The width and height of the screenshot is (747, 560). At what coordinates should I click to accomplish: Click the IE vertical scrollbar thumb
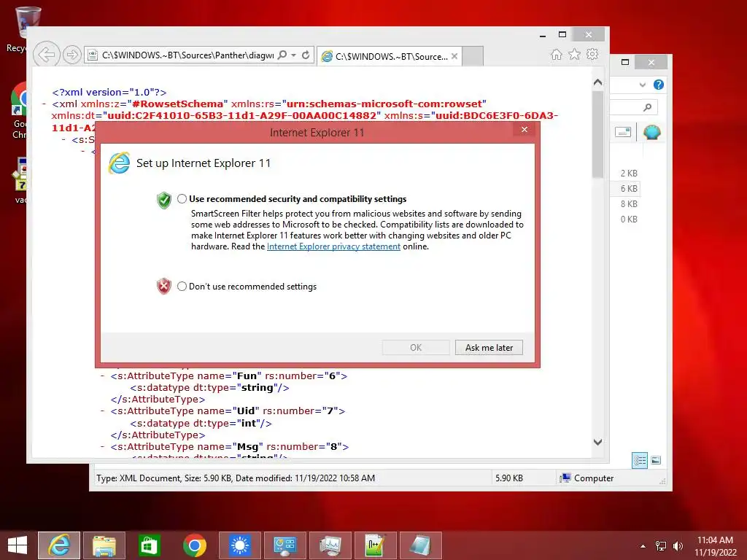click(x=598, y=134)
